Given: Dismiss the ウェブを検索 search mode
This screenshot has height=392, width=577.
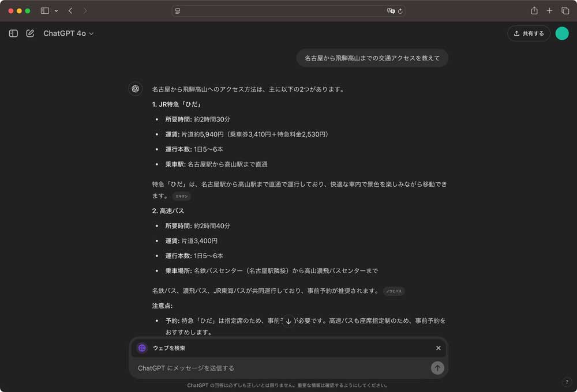Looking at the screenshot, I should click(x=439, y=348).
